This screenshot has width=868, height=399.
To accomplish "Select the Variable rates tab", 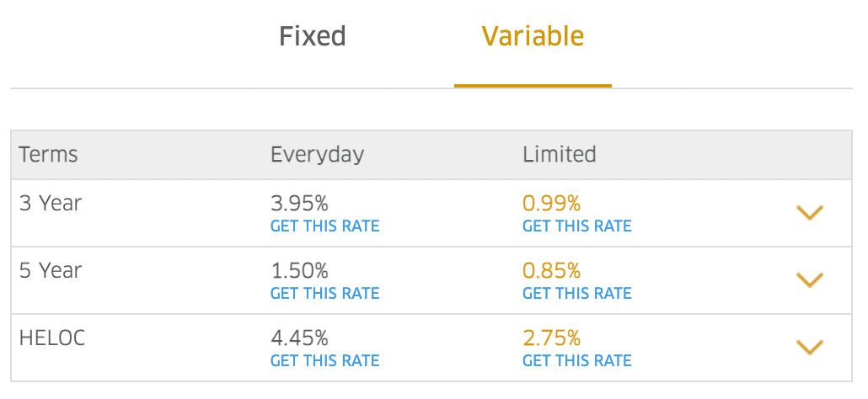I will (533, 36).
